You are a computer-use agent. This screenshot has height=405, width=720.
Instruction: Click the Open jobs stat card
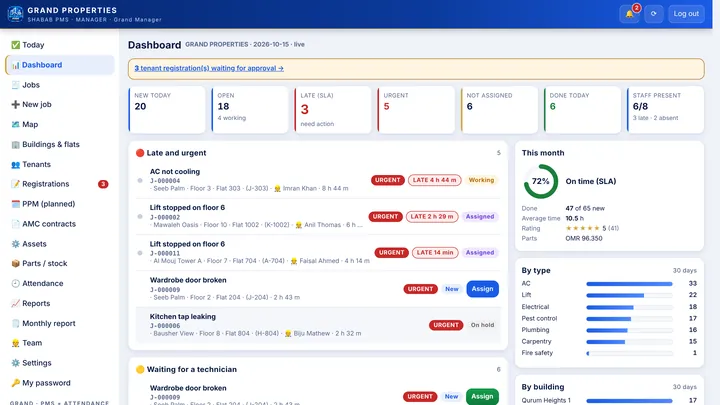tap(250, 110)
